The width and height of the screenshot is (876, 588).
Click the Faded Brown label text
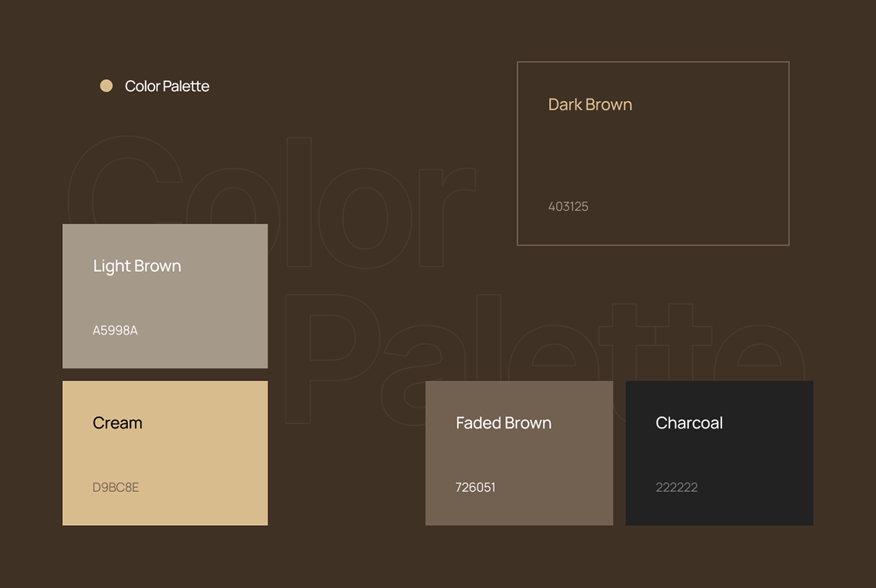503,423
